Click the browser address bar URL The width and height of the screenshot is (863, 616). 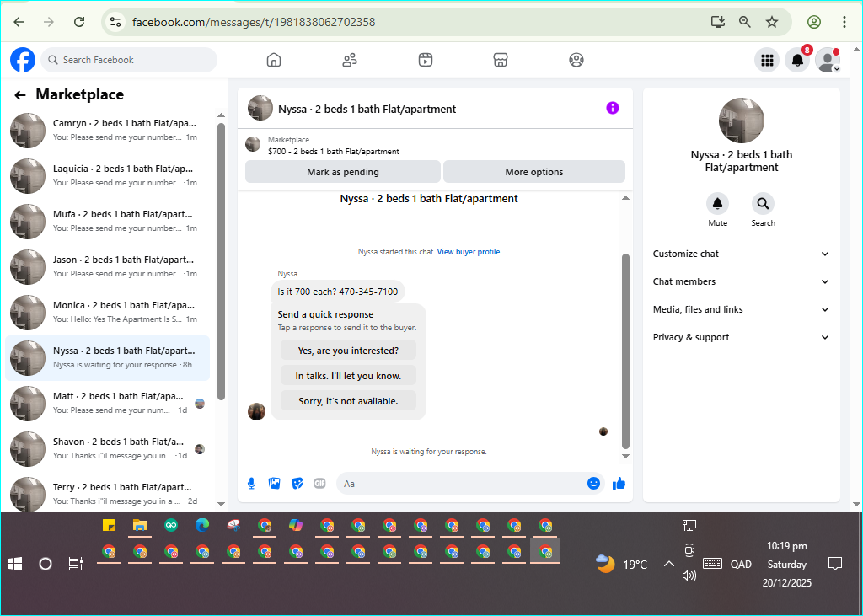coord(254,22)
